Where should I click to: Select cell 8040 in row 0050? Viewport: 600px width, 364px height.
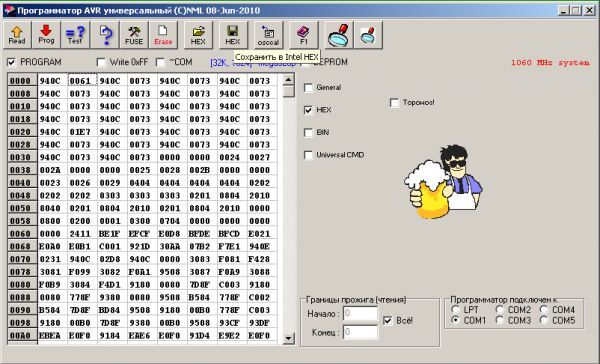click(53, 208)
